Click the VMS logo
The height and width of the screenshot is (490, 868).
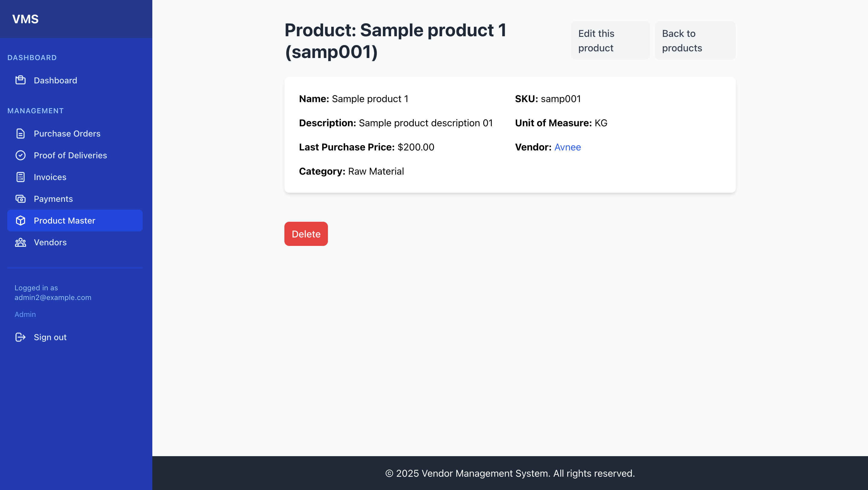point(25,19)
